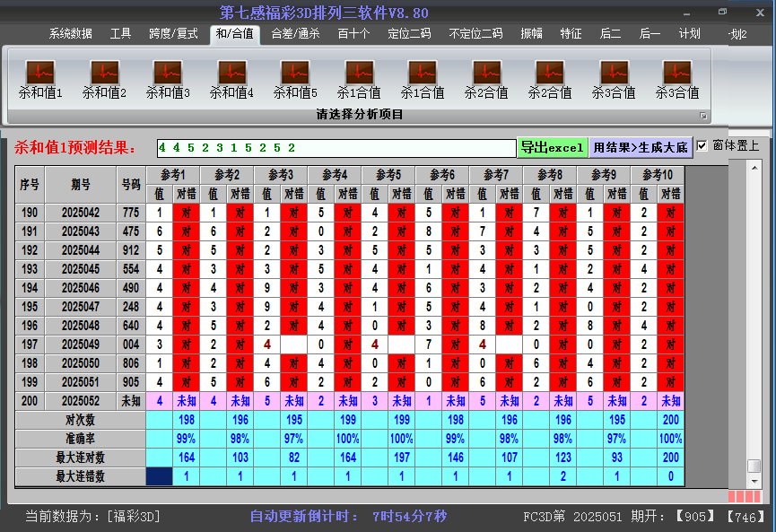Open the 杀和值3 analysis icon
Image resolution: width=776 pixels, height=532 pixels.
tap(168, 79)
